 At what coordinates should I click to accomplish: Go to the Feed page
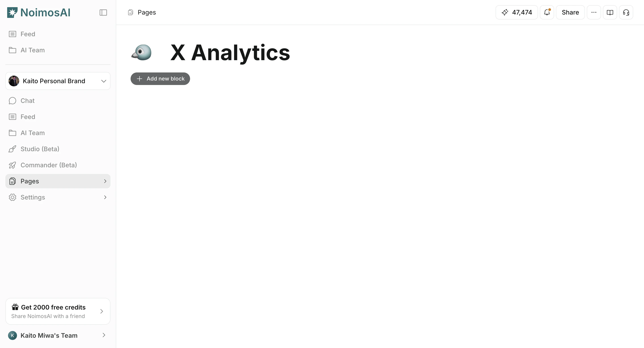[x=28, y=117]
